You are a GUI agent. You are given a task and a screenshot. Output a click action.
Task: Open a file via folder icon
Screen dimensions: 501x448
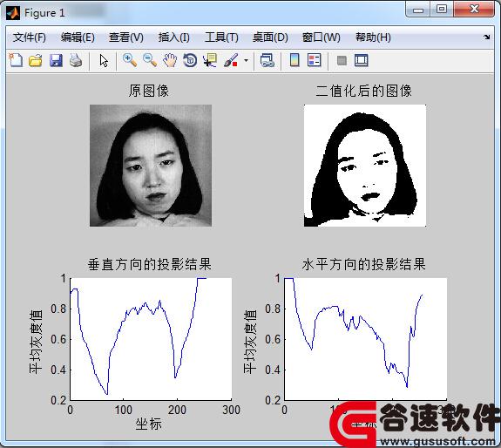click(x=36, y=60)
